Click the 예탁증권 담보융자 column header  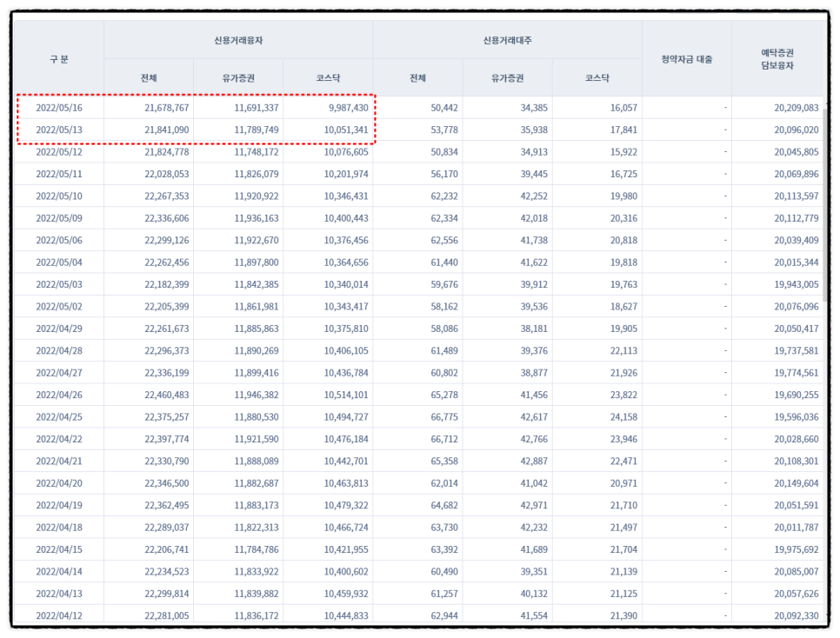click(777, 59)
